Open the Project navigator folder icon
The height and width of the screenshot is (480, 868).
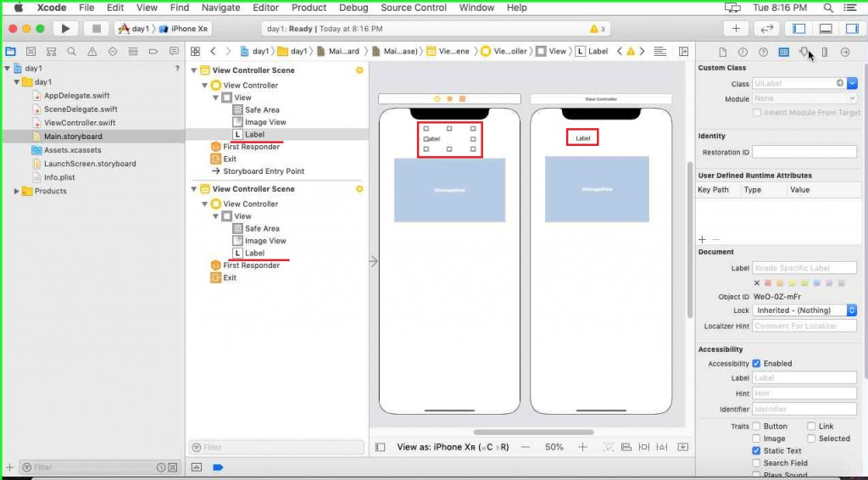pos(10,52)
